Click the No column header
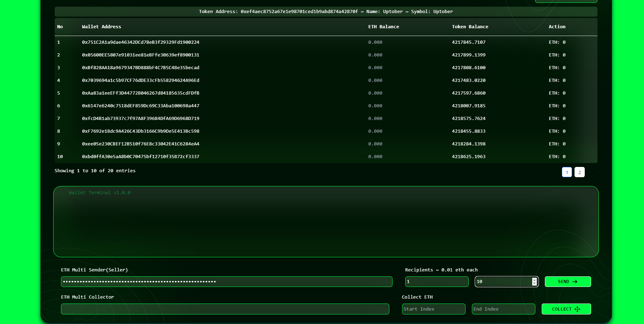 coord(60,27)
